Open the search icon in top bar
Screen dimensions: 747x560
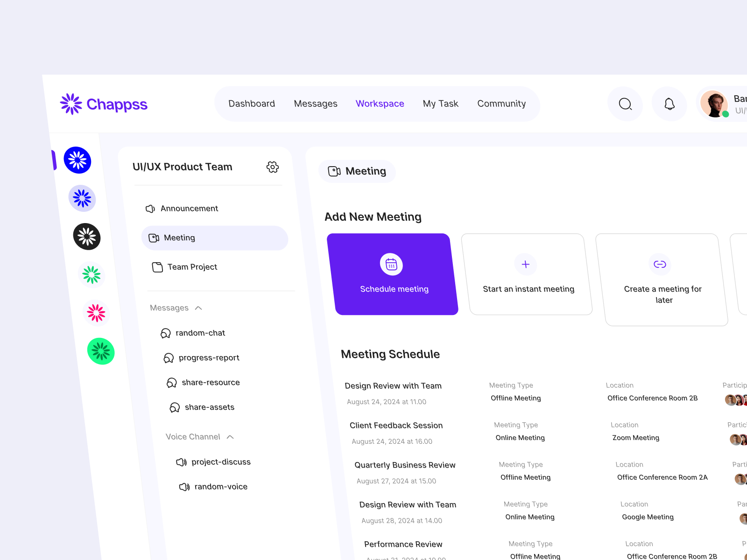tap(625, 104)
